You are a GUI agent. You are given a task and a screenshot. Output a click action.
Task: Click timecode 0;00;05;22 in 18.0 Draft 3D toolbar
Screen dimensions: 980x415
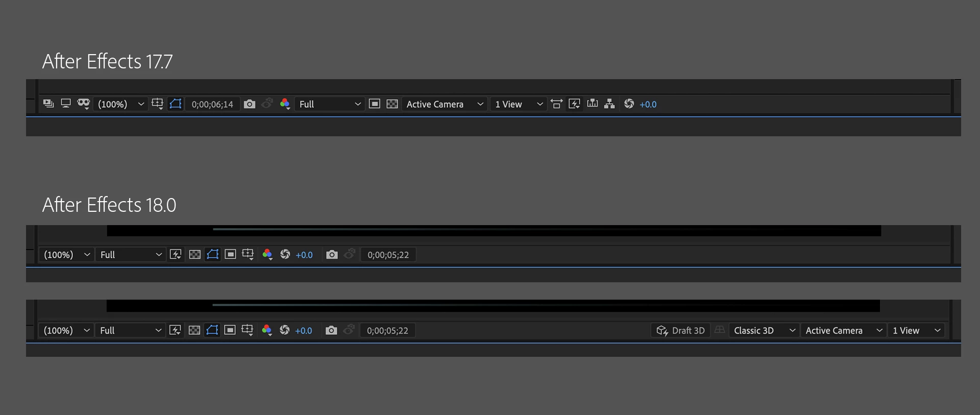click(388, 330)
